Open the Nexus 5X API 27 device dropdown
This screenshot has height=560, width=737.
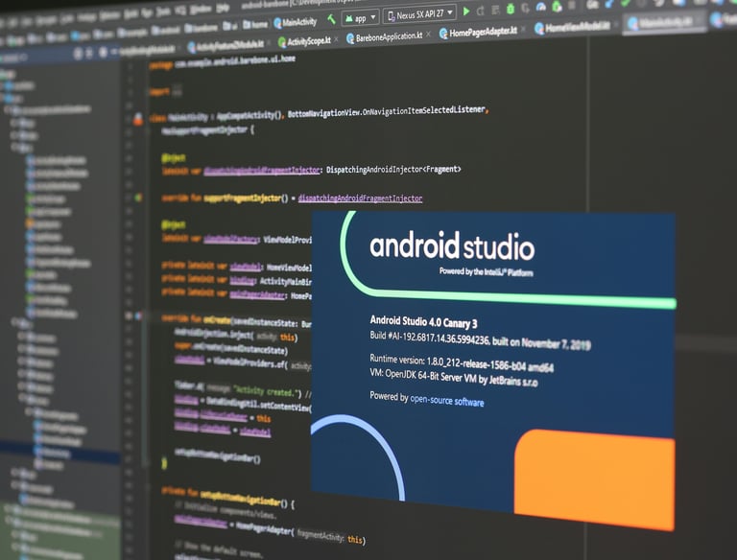point(419,14)
